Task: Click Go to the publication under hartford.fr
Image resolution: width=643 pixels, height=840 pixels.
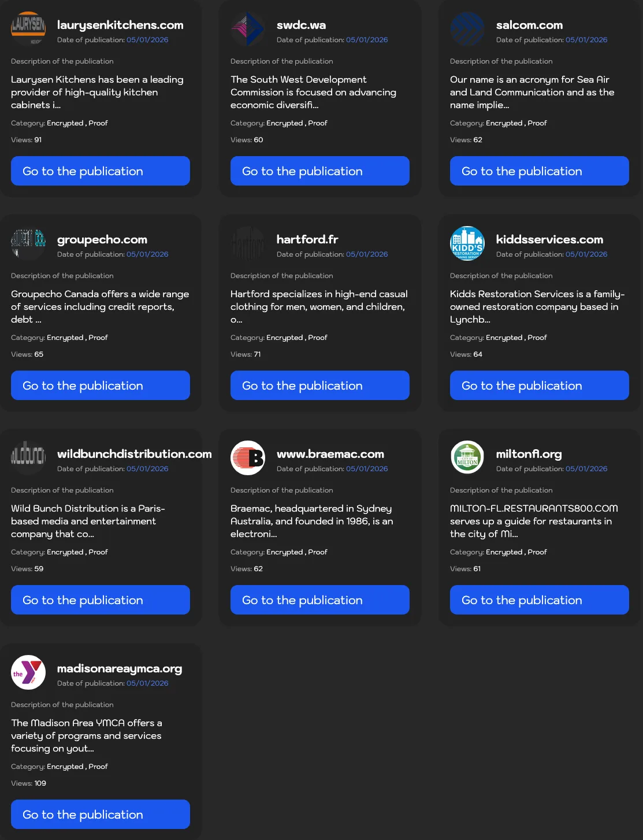Action: pyautogui.click(x=319, y=385)
